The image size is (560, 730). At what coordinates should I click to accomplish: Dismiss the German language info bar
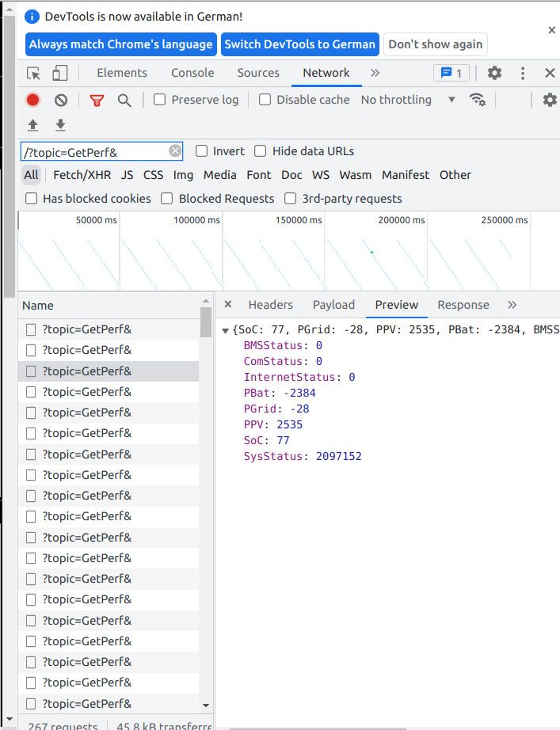551,30
